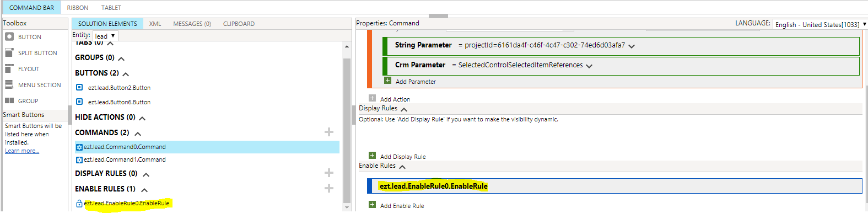Pick the Flyout toolbox icon
Screen dimensions: 868x213
(9, 69)
